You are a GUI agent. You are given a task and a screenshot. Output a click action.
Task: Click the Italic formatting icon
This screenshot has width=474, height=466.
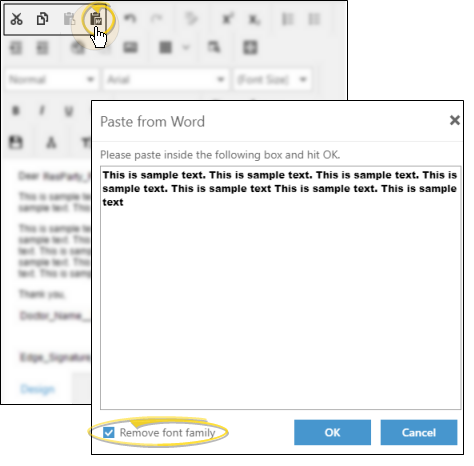42,110
